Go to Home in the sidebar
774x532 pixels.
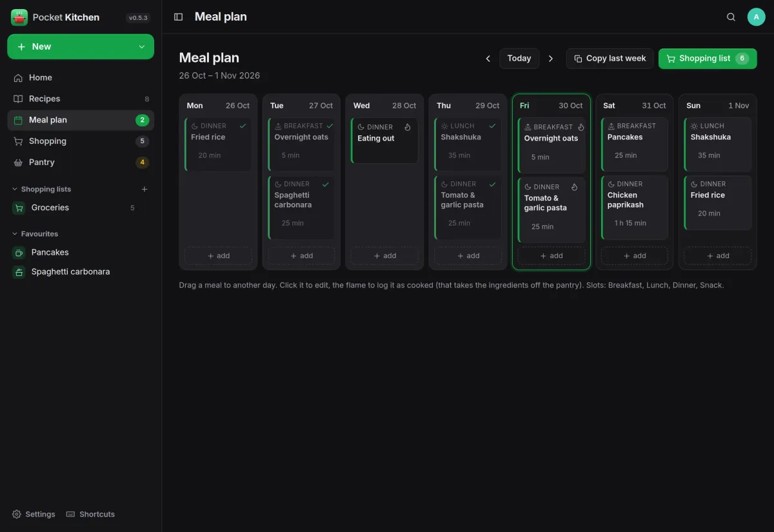(81, 77)
